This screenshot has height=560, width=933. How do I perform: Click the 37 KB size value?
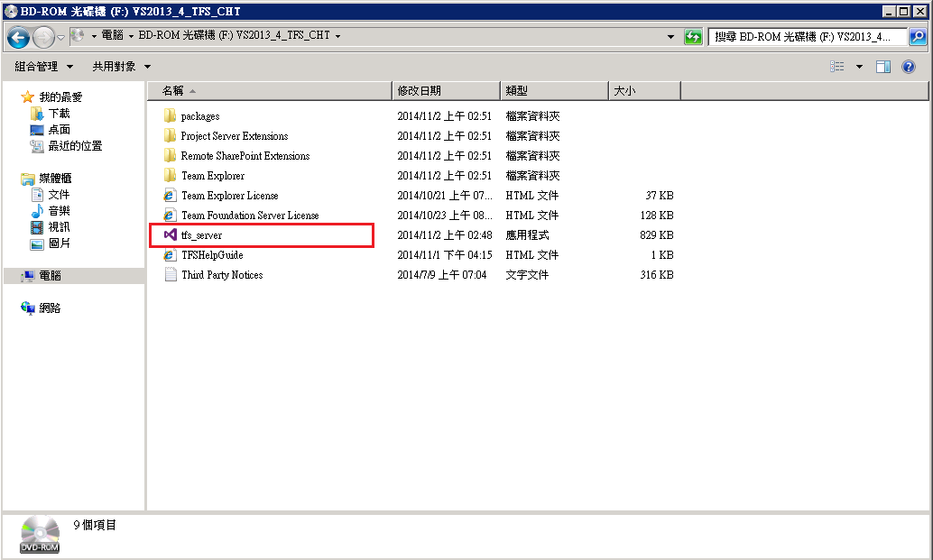[x=660, y=195]
